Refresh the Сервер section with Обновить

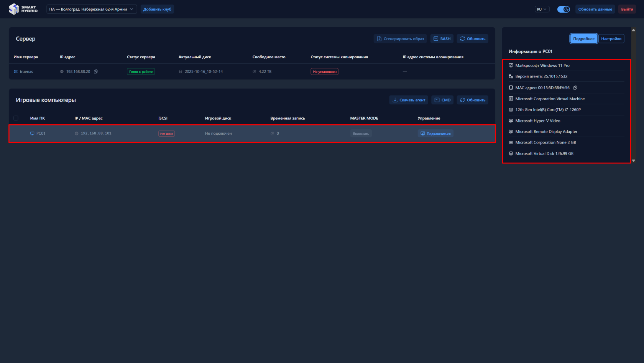(x=472, y=39)
